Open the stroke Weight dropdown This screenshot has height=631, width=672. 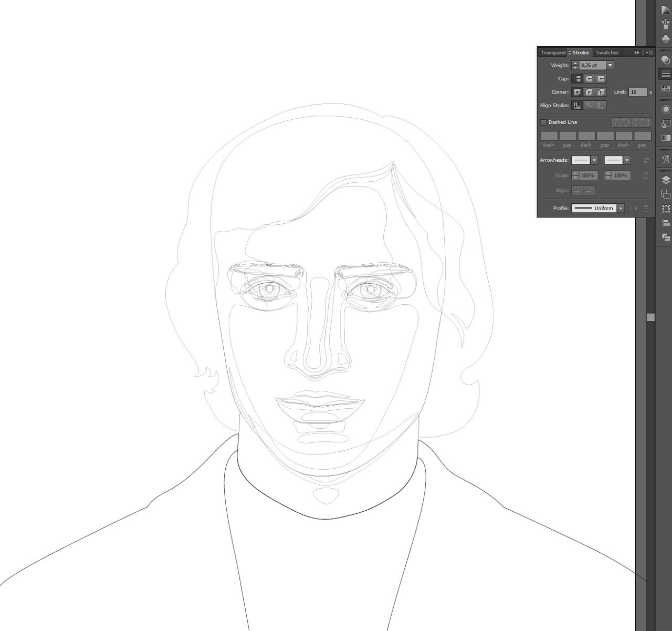610,66
